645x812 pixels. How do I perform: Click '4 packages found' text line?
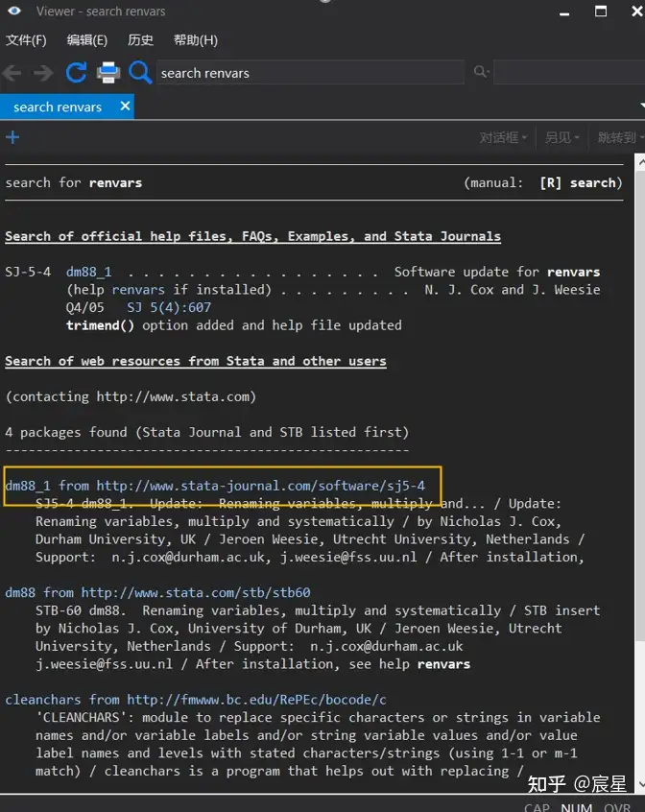pyautogui.click(x=207, y=433)
